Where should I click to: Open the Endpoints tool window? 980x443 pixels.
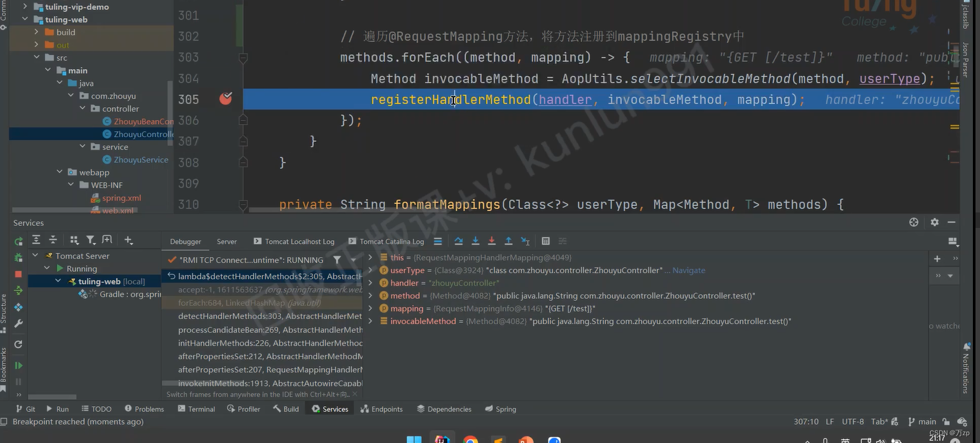(381, 409)
